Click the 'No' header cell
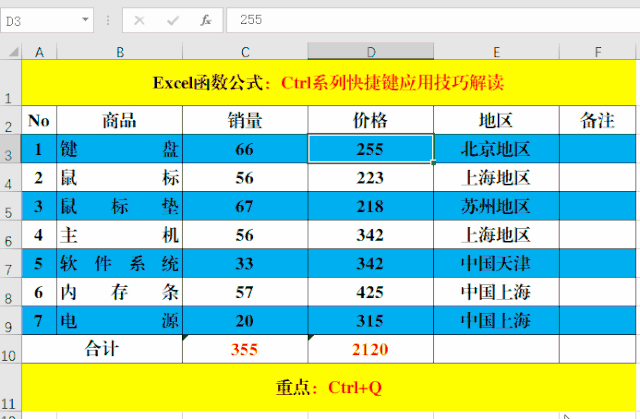Viewport: 640px width, 419px height. click(39, 120)
